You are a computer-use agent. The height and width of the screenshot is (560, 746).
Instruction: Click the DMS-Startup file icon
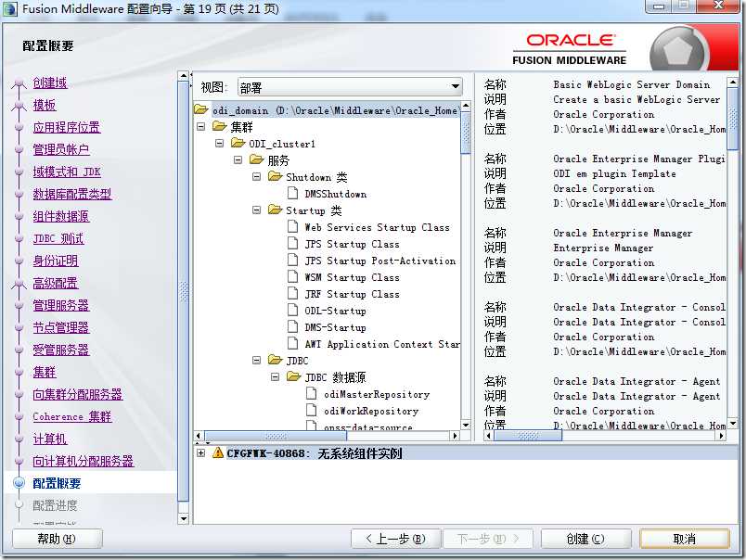pyautogui.click(x=293, y=326)
